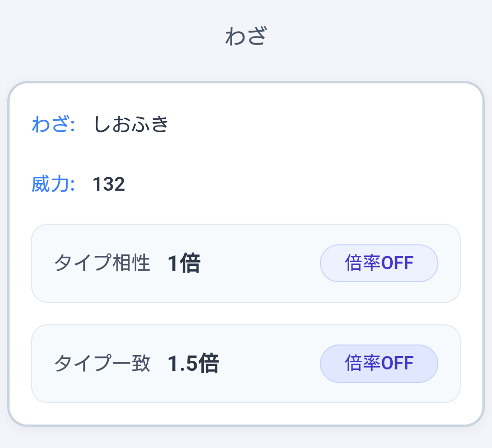Screen dimensions: 492x448
Task: Click the わざ page title
Action: 246,35
